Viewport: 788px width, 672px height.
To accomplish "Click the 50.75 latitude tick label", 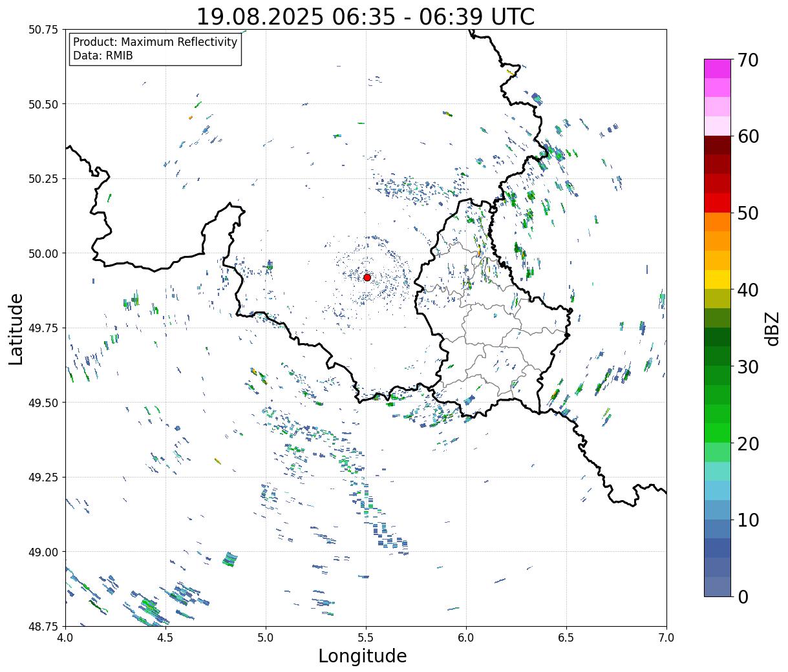I will click(x=43, y=30).
